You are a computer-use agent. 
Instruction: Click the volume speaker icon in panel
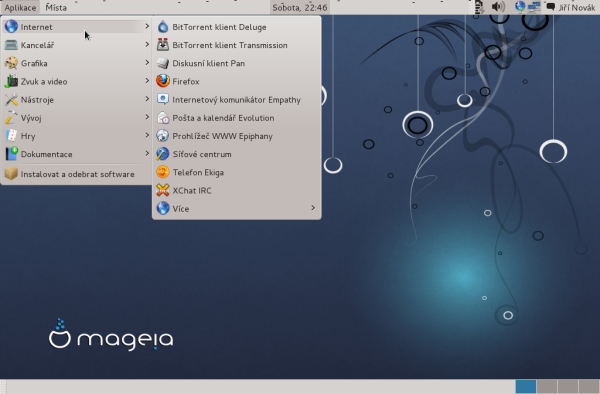[498, 7]
